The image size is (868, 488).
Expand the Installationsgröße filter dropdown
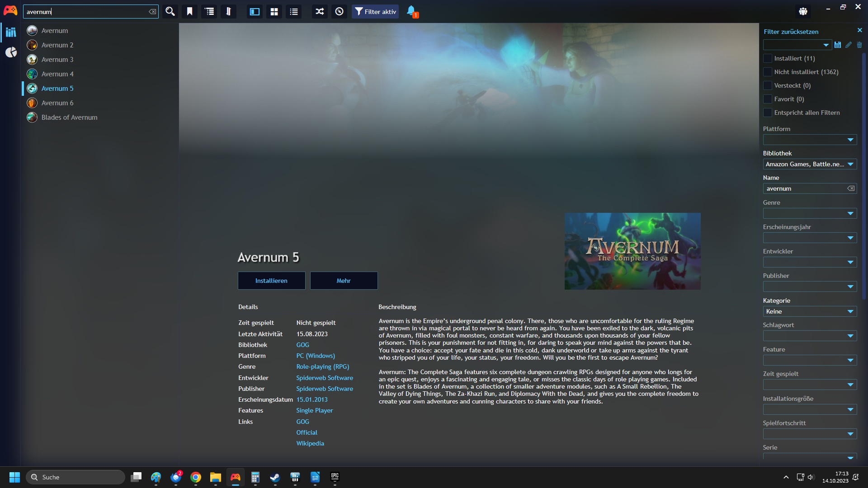tap(850, 409)
